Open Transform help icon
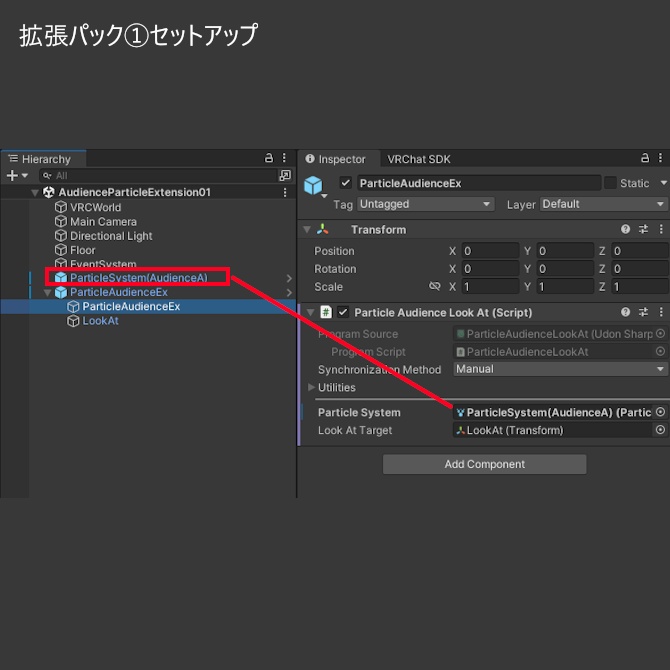This screenshot has height=670, width=670. pos(626,229)
